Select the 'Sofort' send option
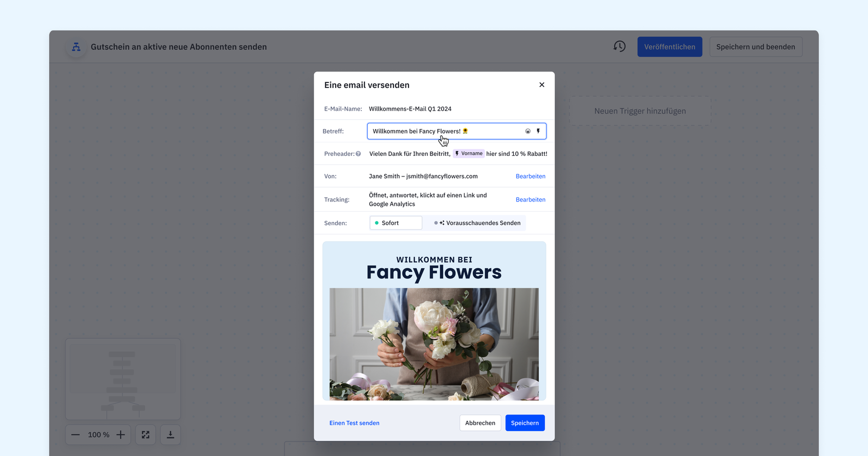This screenshot has width=868, height=456. coord(395,223)
